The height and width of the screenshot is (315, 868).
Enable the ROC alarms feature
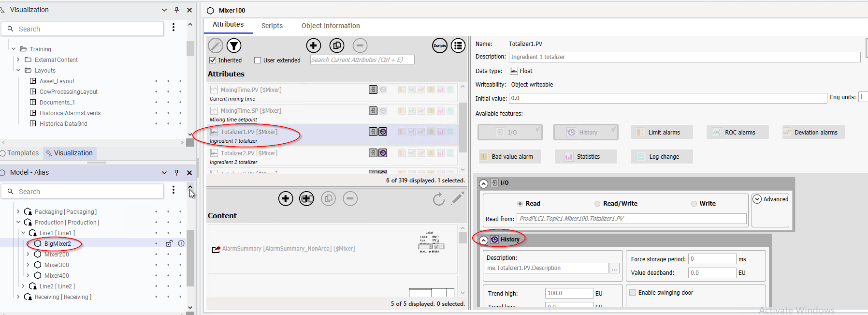(x=738, y=132)
